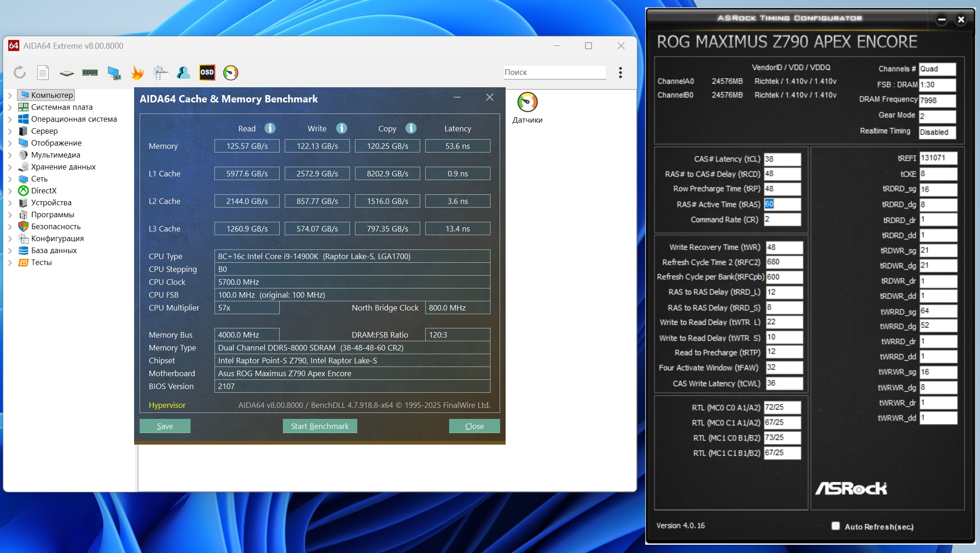Click the Refresh toolbar icon in AIDA64
980x553 pixels.
[x=20, y=73]
